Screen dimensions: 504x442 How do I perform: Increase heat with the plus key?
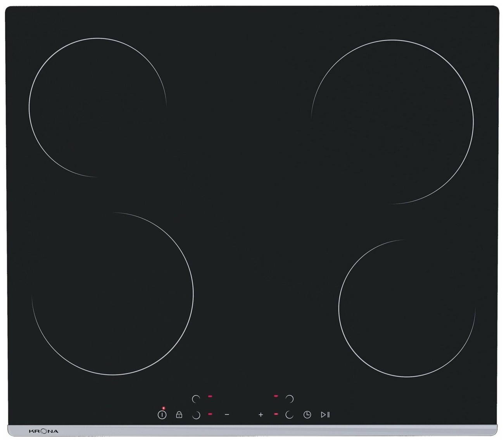[261, 415]
